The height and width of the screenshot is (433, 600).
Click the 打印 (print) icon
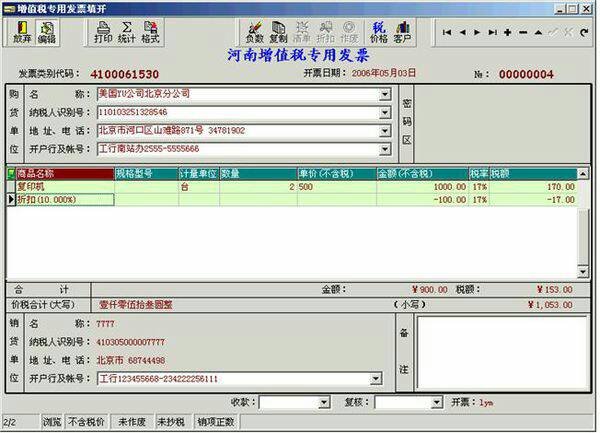[103, 33]
